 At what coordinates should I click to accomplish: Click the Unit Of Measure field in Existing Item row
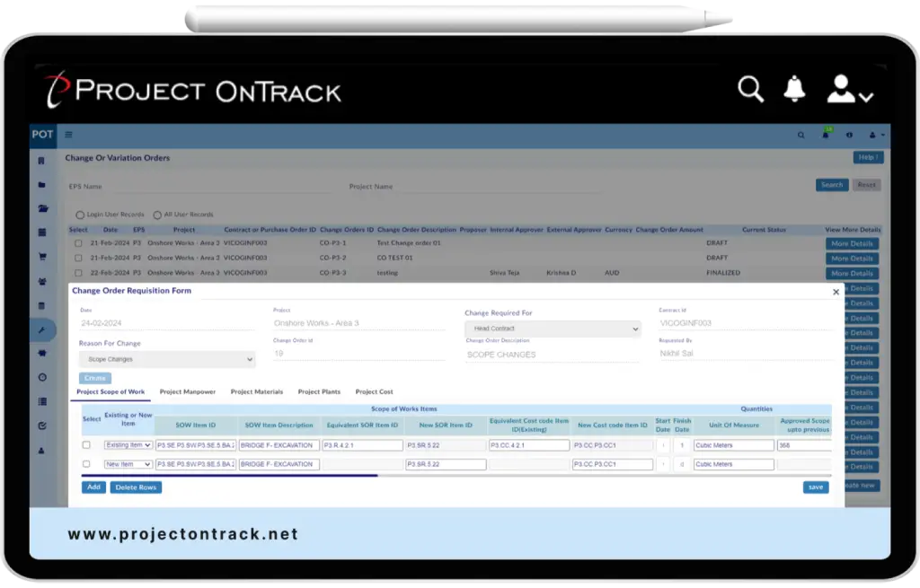733,445
